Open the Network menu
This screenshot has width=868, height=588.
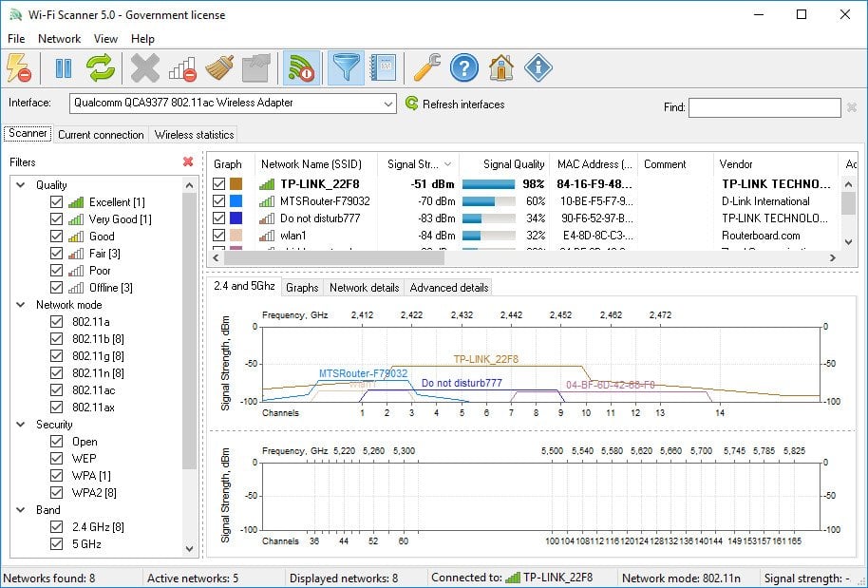click(59, 39)
